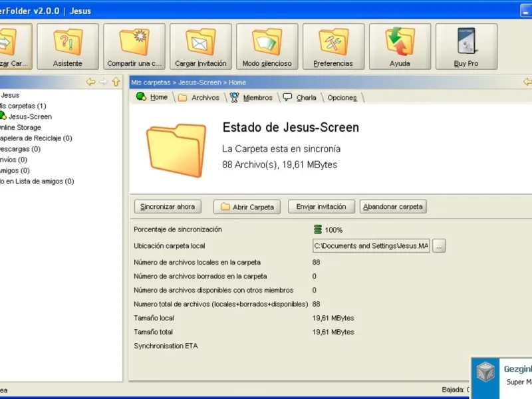
Task: Go back with the left panel back arrow
Action: 90,82
